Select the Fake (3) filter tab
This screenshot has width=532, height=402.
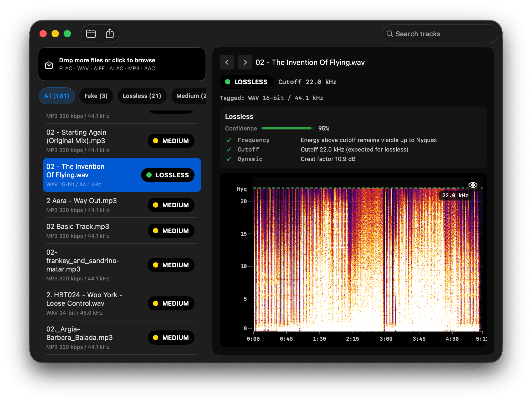click(x=96, y=96)
